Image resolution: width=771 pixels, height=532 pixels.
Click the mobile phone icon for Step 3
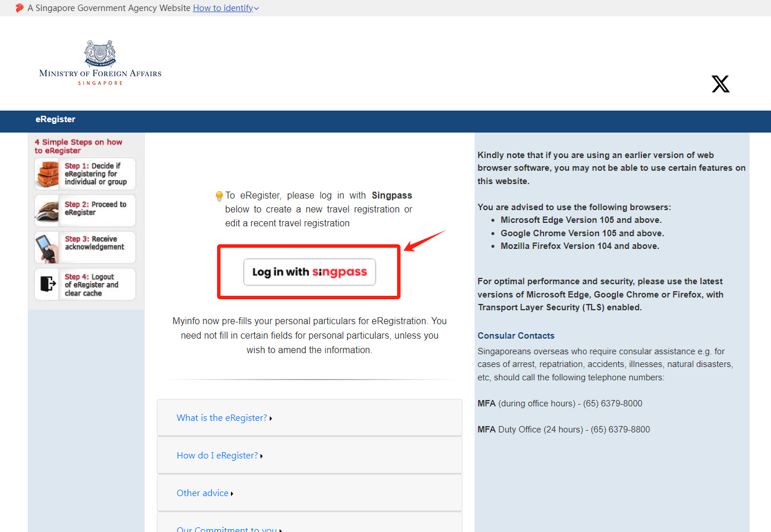click(47, 247)
